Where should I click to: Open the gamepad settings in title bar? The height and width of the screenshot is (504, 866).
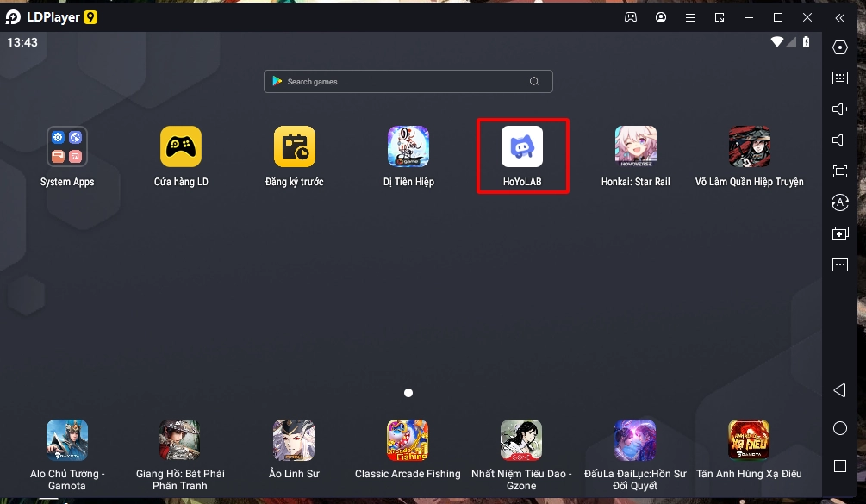click(x=631, y=17)
